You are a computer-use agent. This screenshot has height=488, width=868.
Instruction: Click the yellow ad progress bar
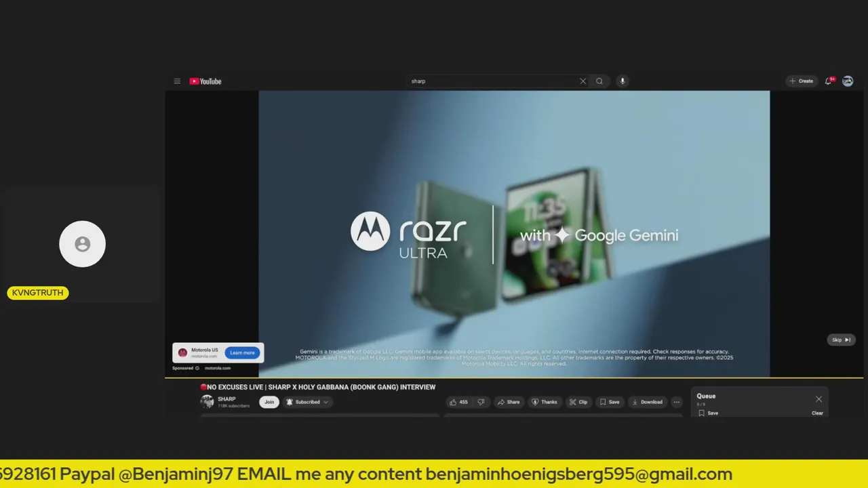(x=514, y=378)
